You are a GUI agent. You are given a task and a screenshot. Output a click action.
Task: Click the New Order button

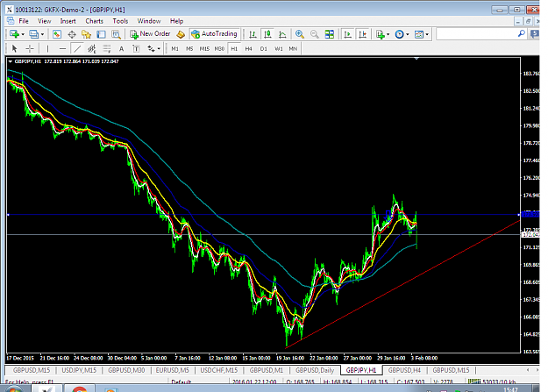coord(150,34)
